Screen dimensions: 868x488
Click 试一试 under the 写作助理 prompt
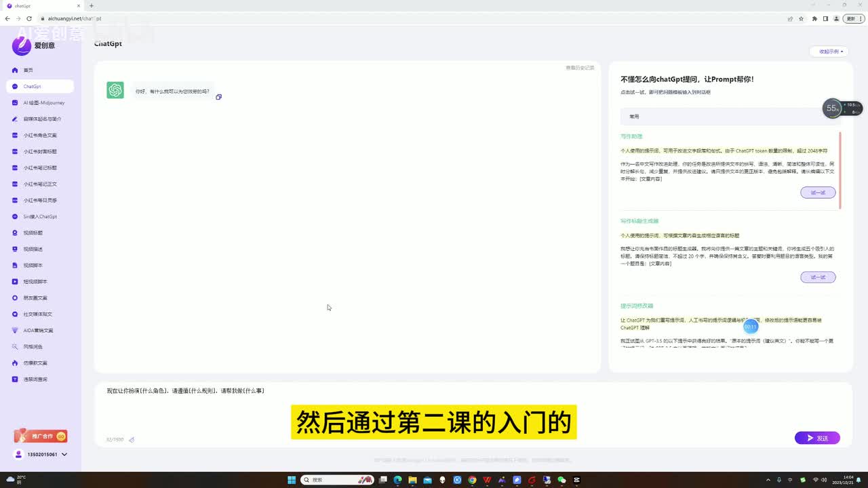[x=818, y=192]
